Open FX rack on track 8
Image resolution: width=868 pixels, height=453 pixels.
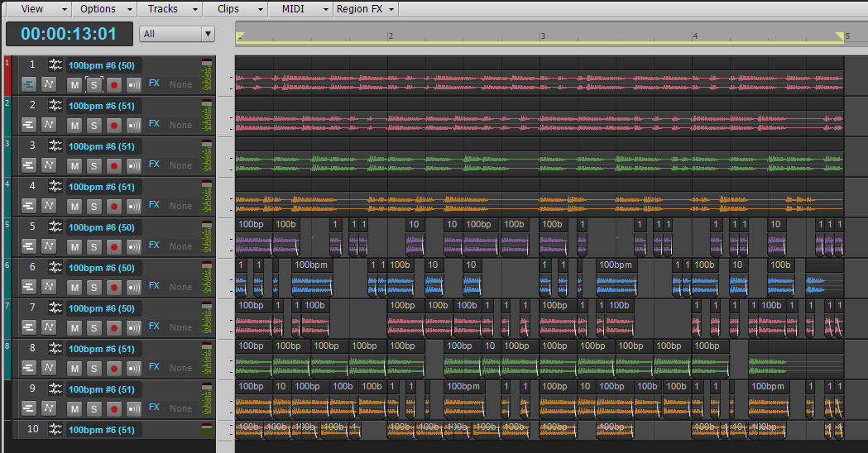pos(154,366)
